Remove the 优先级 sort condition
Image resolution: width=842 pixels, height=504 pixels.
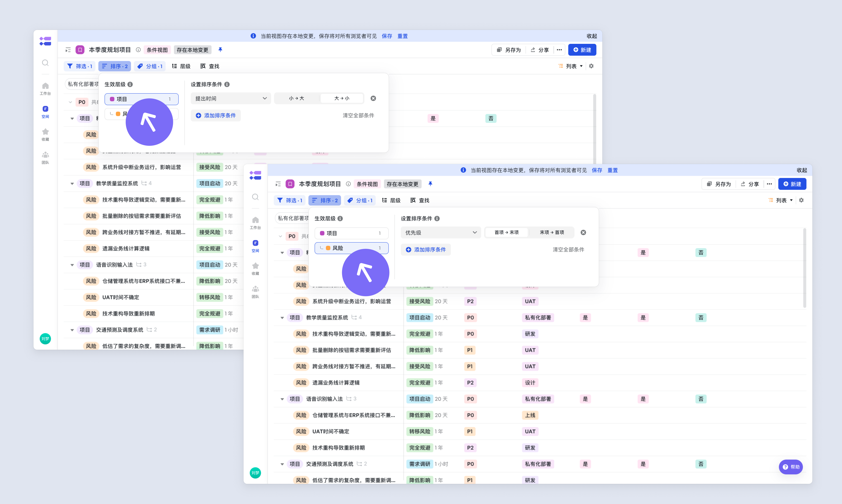pos(583,233)
